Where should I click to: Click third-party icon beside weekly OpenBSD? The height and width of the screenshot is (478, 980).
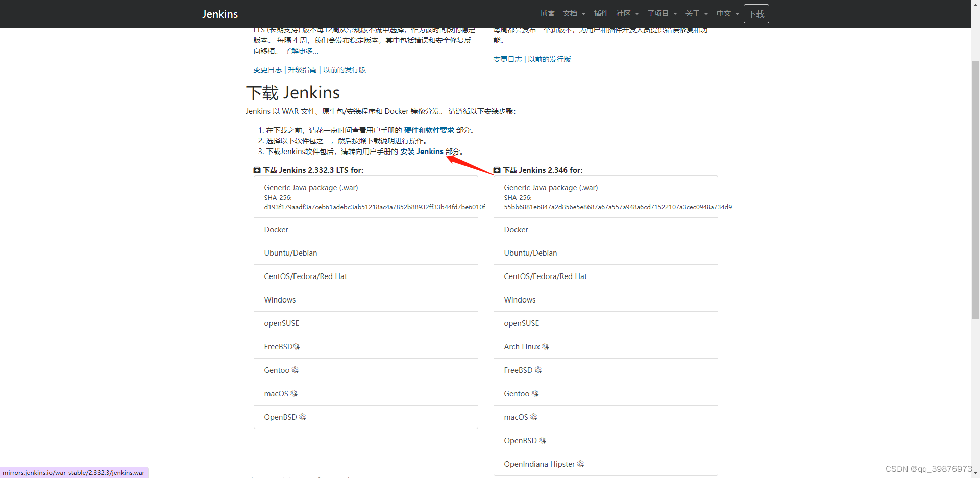[x=543, y=440]
